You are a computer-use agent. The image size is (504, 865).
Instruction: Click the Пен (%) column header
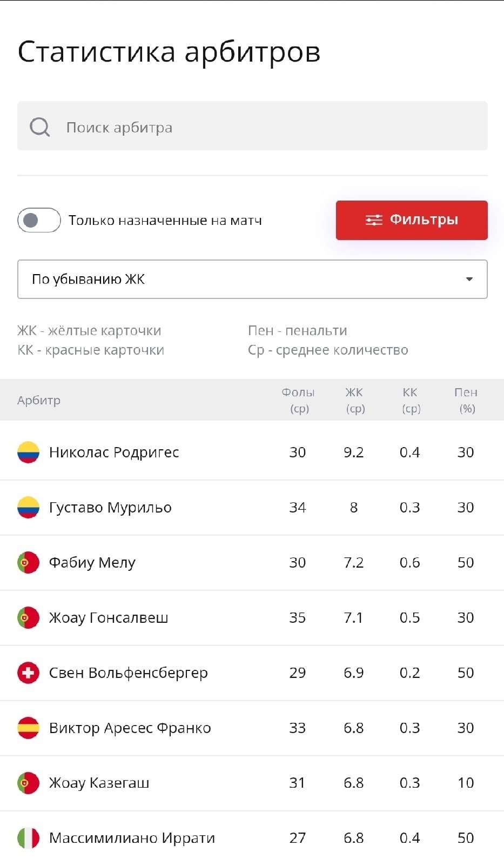pyautogui.click(x=466, y=400)
